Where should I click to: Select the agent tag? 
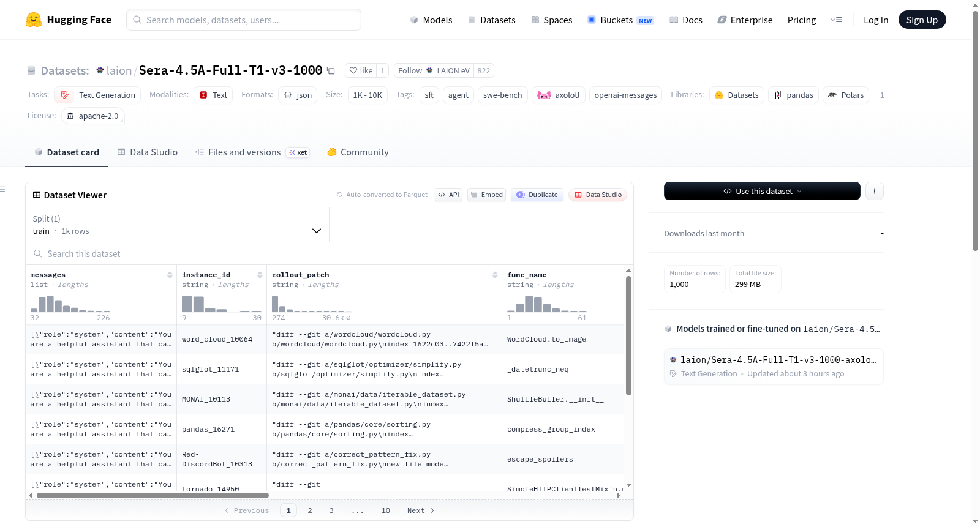coord(458,95)
